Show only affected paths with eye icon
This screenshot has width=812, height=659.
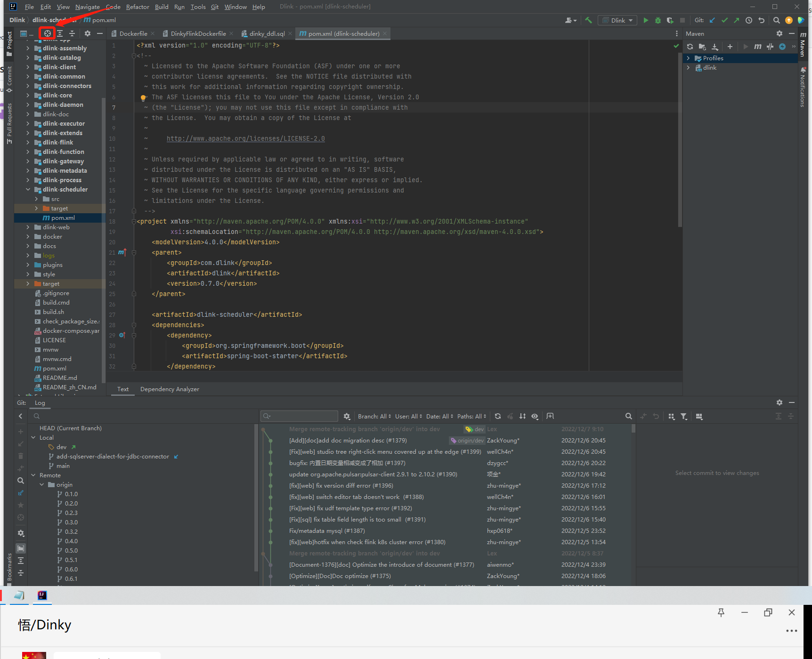tap(535, 416)
